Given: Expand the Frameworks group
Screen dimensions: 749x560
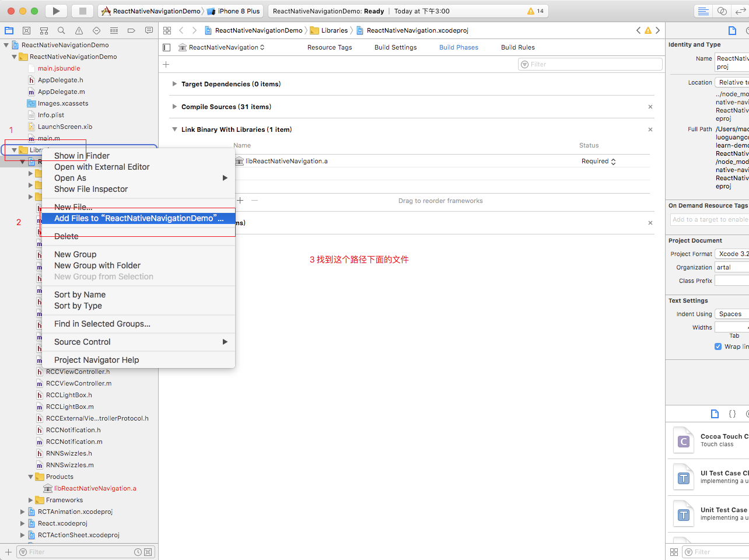Looking at the screenshot, I should click(x=30, y=500).
